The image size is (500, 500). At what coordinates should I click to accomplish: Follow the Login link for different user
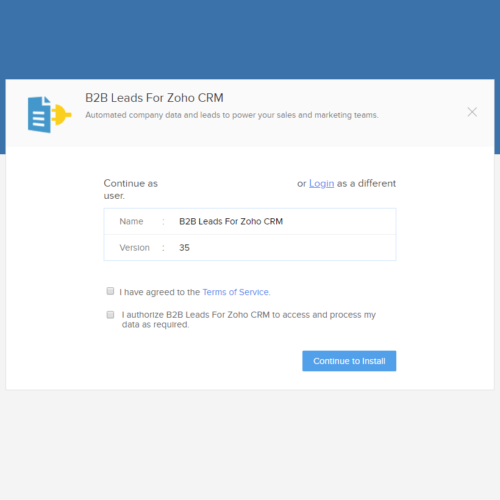[321, 183]
